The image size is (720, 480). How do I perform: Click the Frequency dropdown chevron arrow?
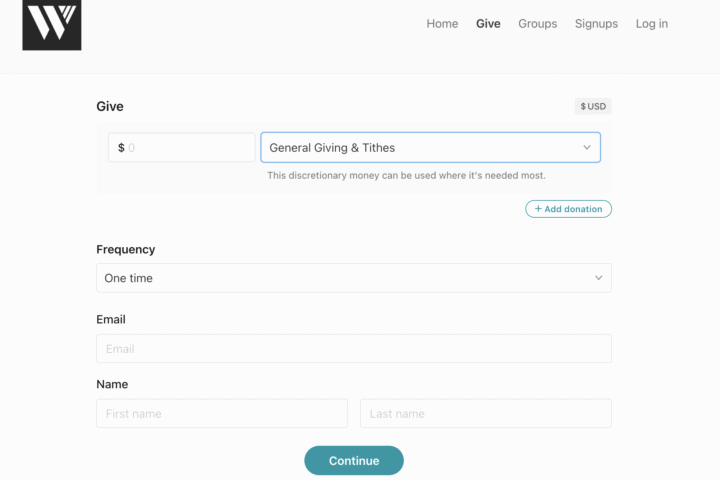pos(598,278)
